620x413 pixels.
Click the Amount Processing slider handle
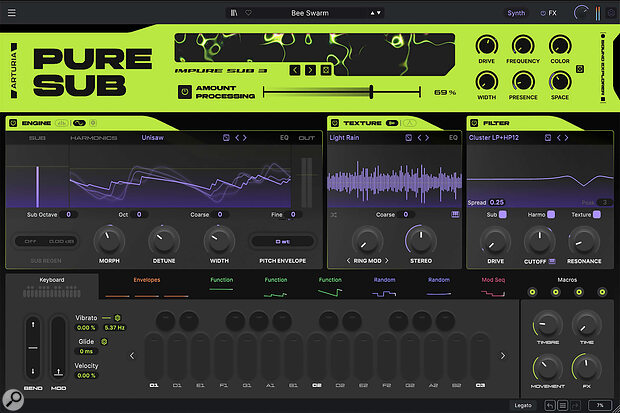click(371, 92)
